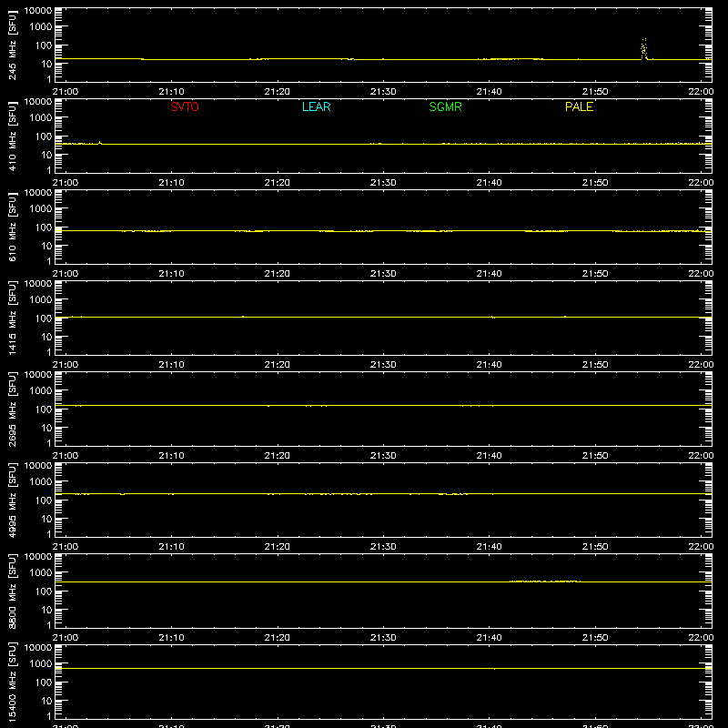Screen dimensions: 728x728
Task: Click the 21:20 time label under the 1415 MHz panel
Action: [278, 365]
